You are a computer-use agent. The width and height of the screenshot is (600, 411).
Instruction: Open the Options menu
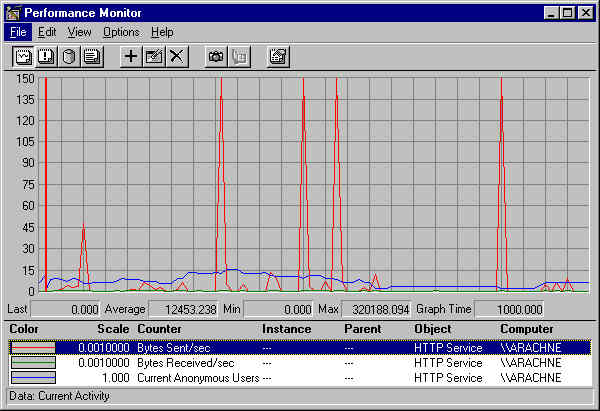[121, 32]
